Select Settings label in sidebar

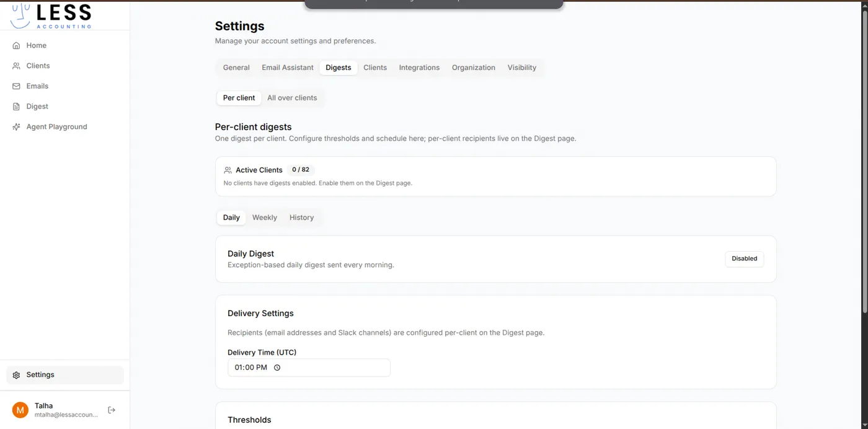40,375
